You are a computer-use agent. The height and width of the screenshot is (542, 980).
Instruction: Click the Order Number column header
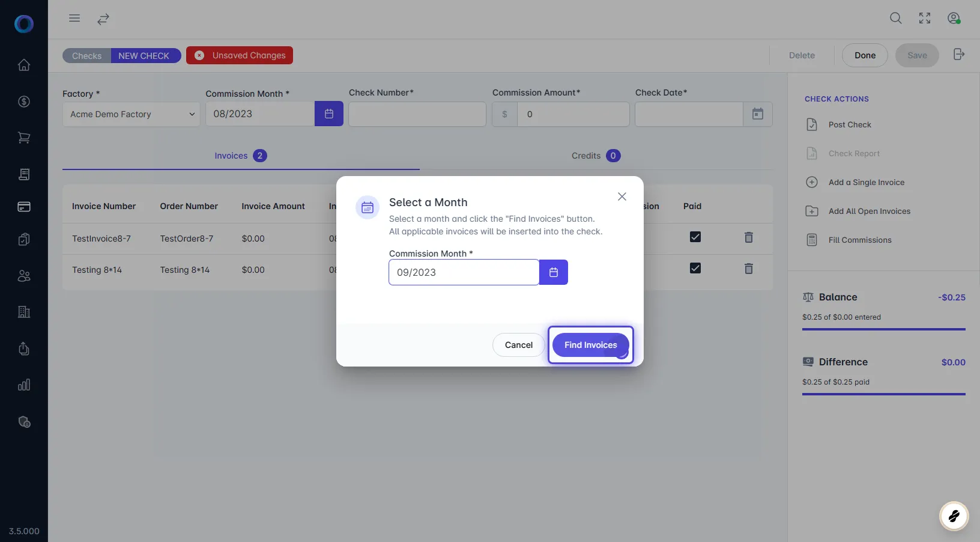(189, 206)
